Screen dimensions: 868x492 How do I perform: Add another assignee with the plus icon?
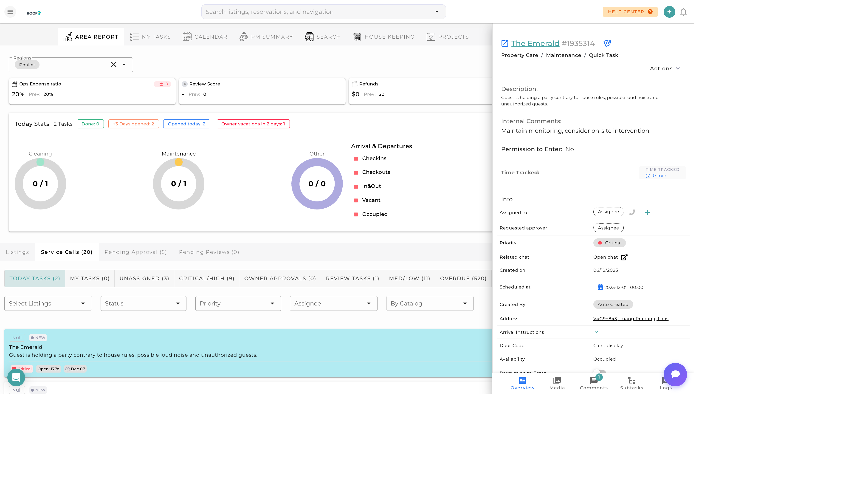point(648,212)
